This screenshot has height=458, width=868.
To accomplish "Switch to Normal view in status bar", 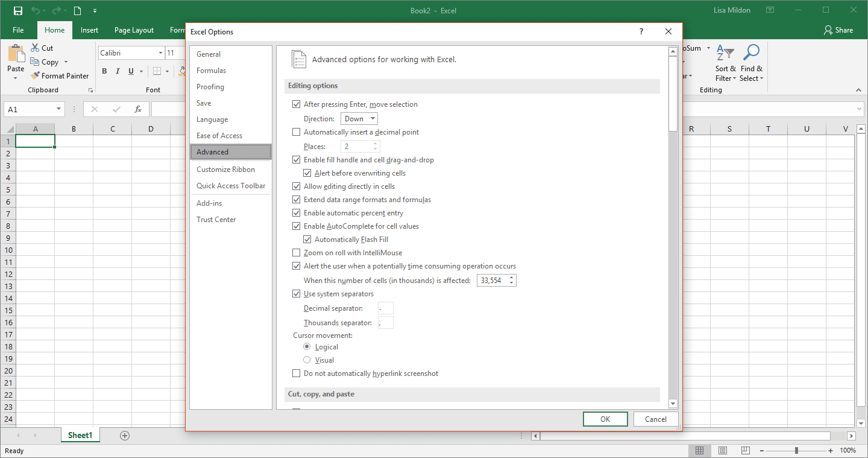I will tap(699, 451).
